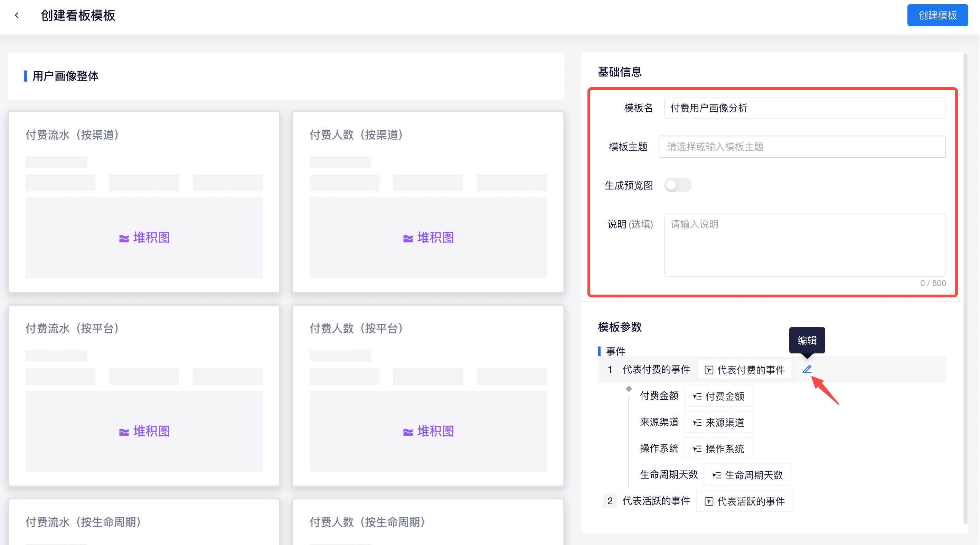Click the diamond node under event 1
Screen dimensions: 980x545
(x=629, y=389)
